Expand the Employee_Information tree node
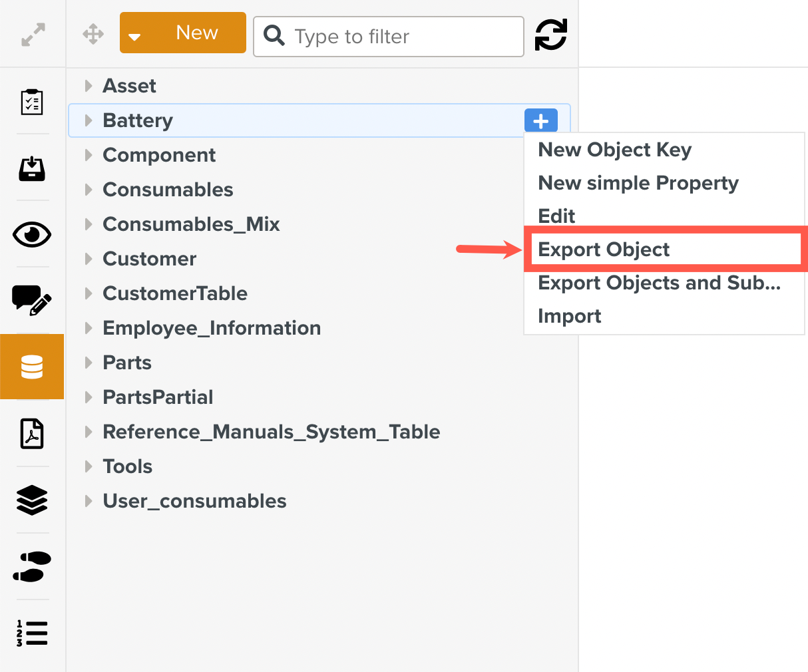The height and width of the screenshot is (672, 808). pyautogui.click(x=89, y=328)
